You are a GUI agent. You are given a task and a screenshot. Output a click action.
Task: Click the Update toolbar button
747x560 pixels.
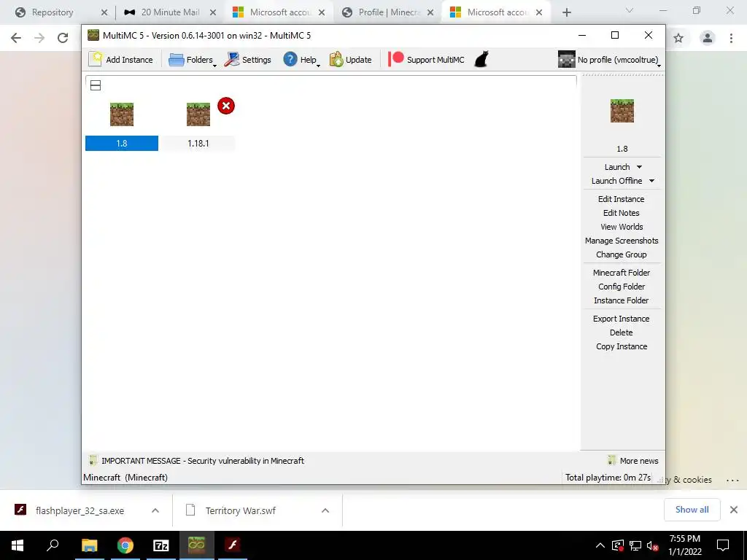(x=350, y=60)
